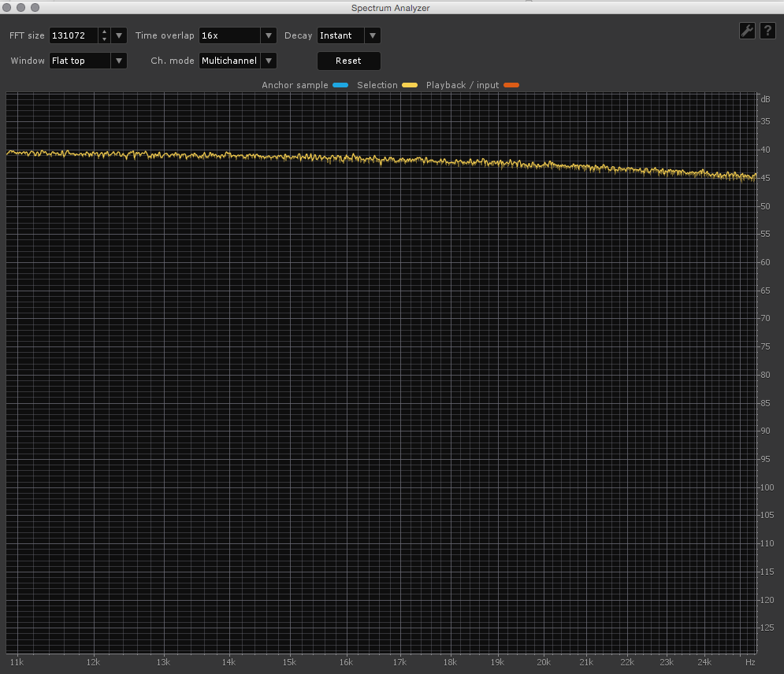Click the -40 dB axis label
Viewport: 784px width, 674px height.
pyautogui.click(x=764, y=150)
